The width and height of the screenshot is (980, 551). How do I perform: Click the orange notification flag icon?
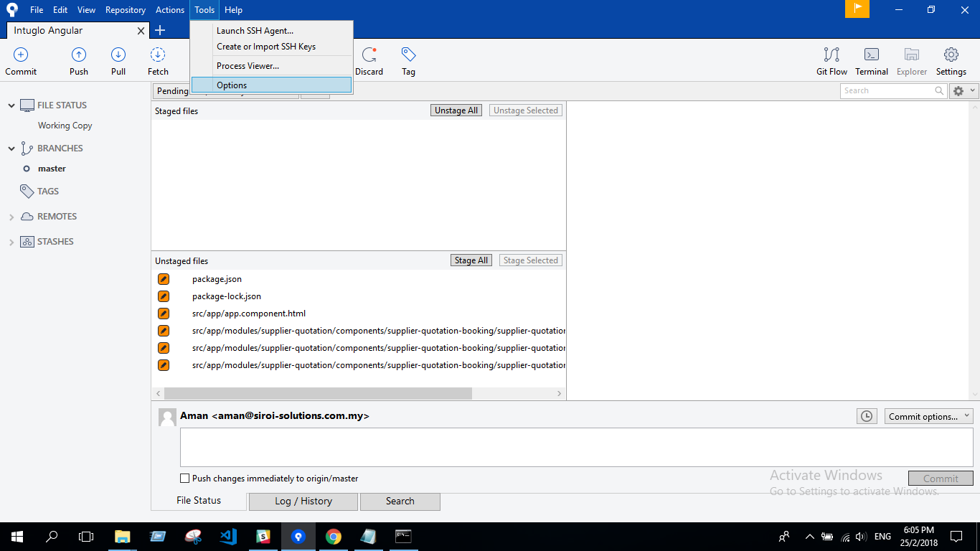(x=857, y=9)
